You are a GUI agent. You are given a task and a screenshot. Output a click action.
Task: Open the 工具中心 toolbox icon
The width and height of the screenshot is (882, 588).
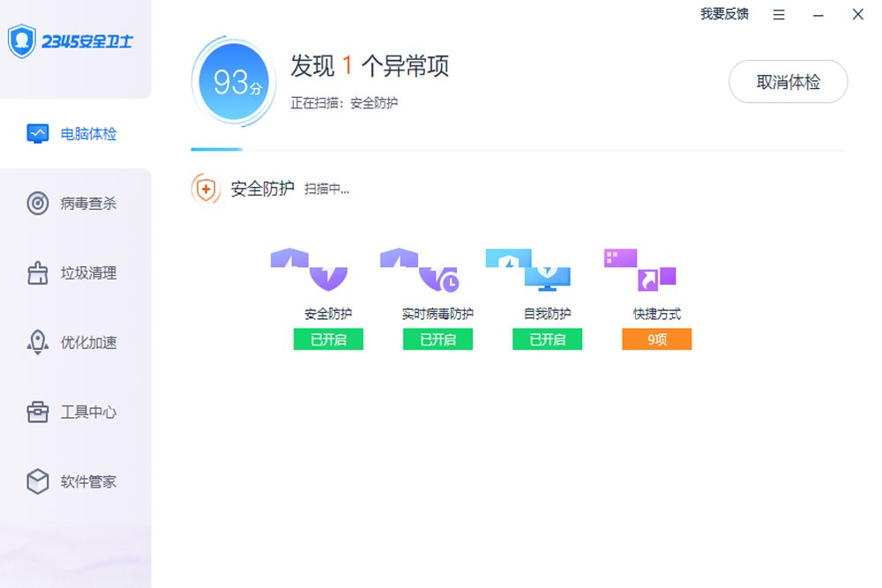(37, 413)
